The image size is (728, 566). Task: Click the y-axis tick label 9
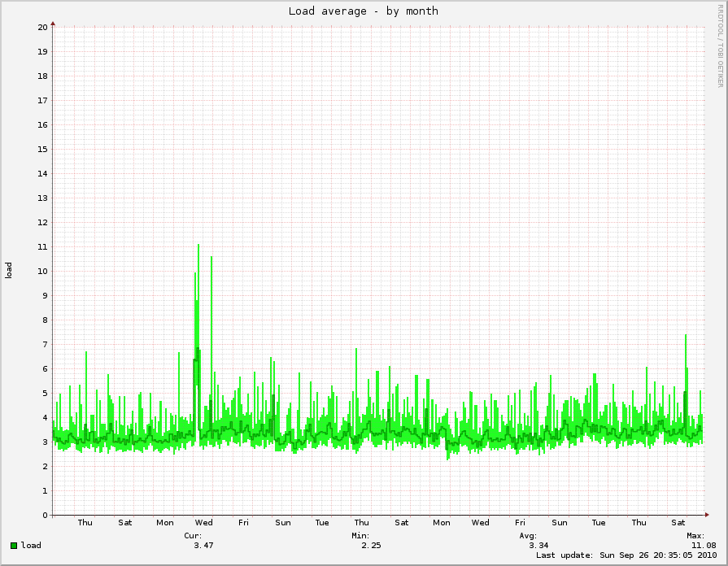(x=45, y=295)
